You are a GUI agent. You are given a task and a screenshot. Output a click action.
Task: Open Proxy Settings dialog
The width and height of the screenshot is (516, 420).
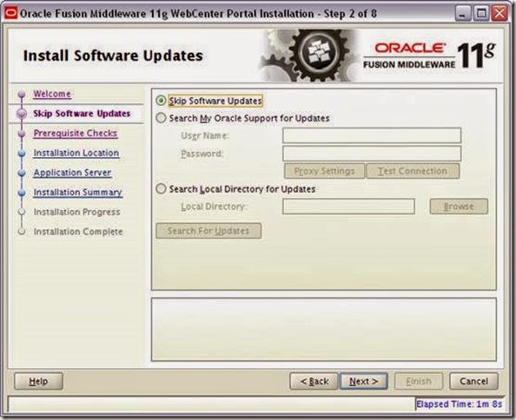[325, 171]
